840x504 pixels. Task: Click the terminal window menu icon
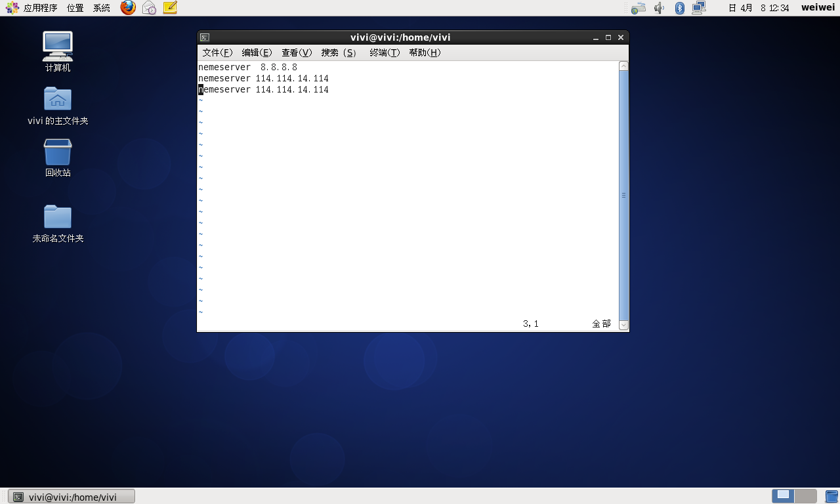(205, 37)
